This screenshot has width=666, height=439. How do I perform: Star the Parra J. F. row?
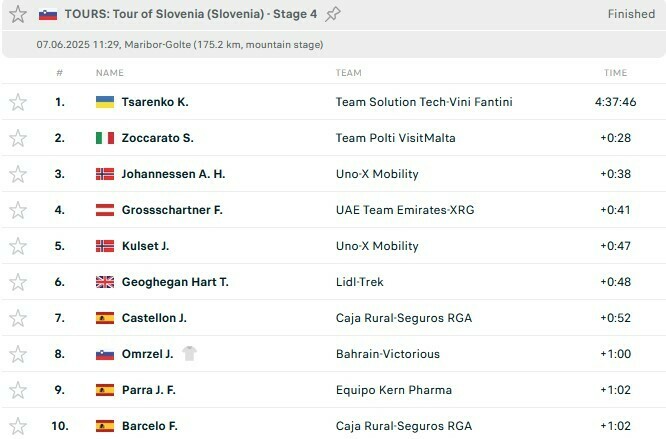pos(17,390)
